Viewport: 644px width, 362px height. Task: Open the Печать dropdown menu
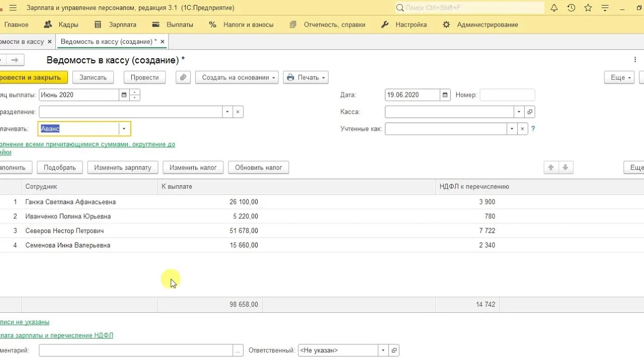306,77
